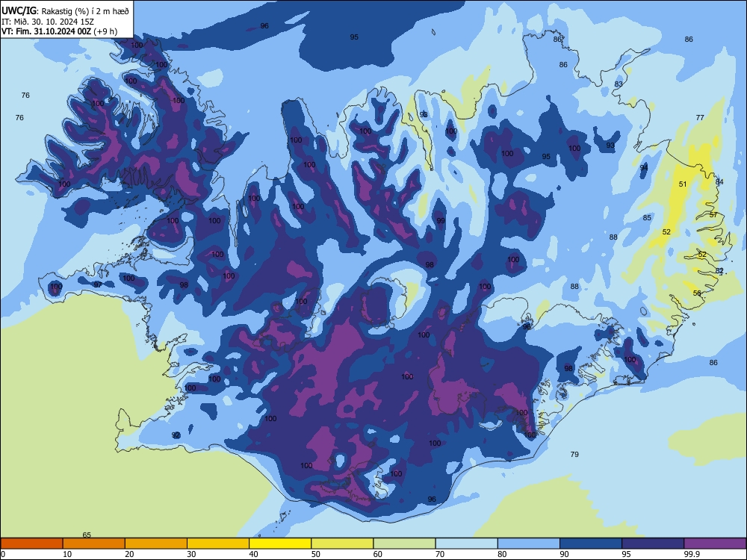Click the dark blue 90–95 legend swatch
747x560 pixels.
pos(591,544)
